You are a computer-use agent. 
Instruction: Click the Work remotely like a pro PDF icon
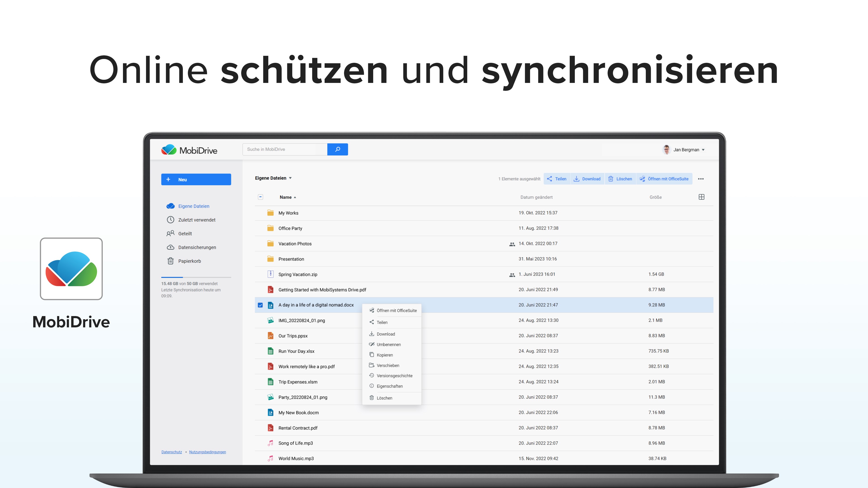point(270,366)
